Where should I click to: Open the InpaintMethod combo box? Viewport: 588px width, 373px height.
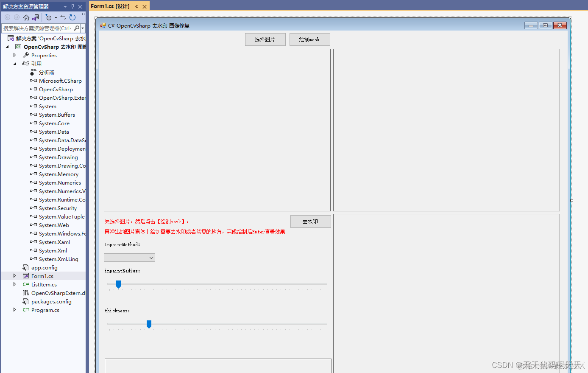[x=129, y=258]
